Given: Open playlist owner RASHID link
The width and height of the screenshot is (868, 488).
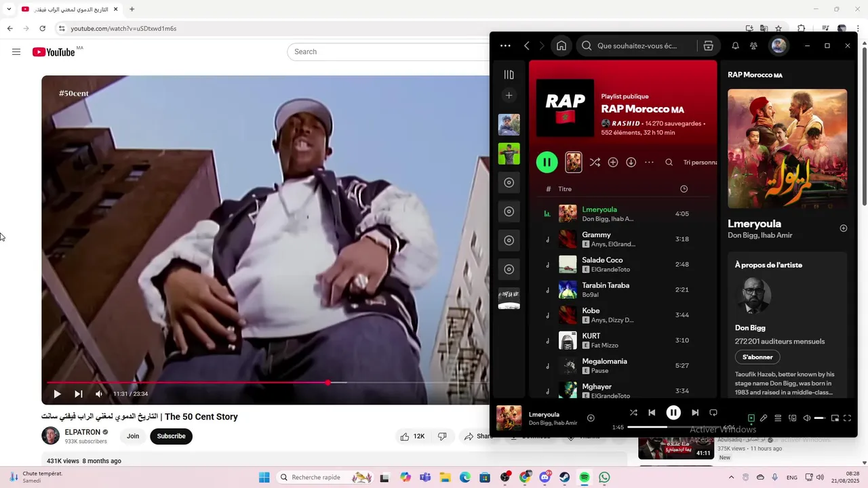Looking at the screenshot, I should (625, 123).
